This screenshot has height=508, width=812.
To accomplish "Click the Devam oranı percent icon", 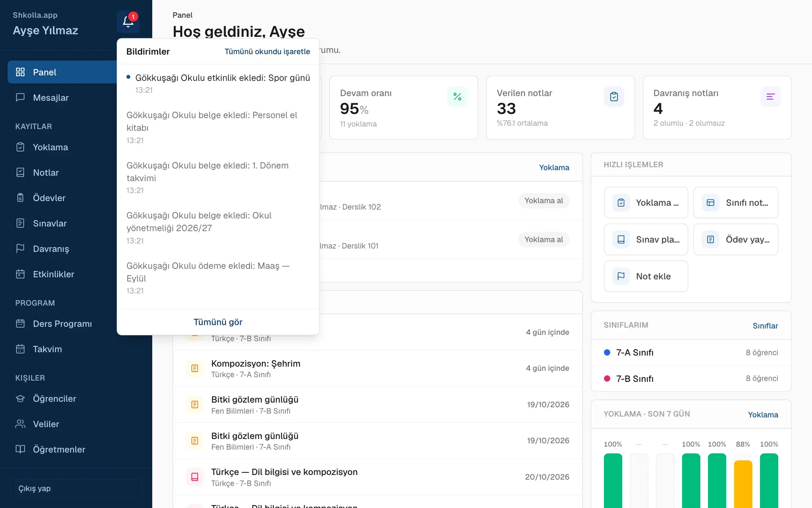I will (x=457, y=97).
